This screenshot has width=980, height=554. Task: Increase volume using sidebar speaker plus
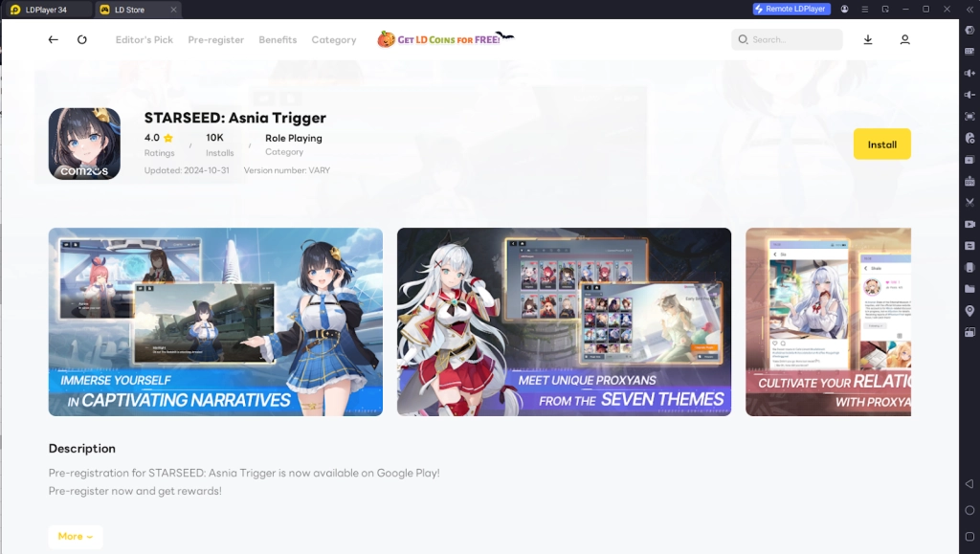pos(969,73)
